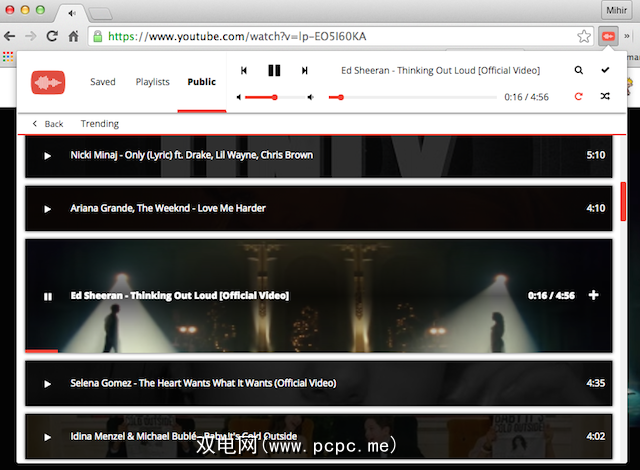Click the Trending label

[100, 124]
